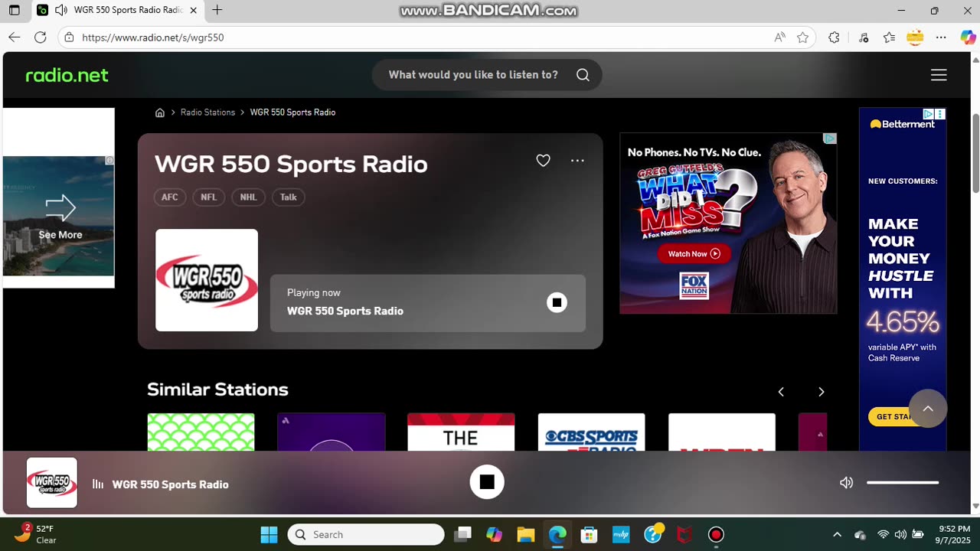980x551 pixels.
Task: Open the Bandicam recorder taskbar icon
Action: click(x=716, y=534)
